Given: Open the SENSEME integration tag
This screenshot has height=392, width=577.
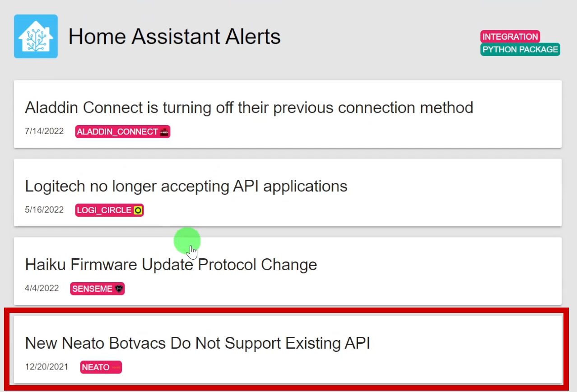Looking at the screenshot, I should (x=98, y=289).
